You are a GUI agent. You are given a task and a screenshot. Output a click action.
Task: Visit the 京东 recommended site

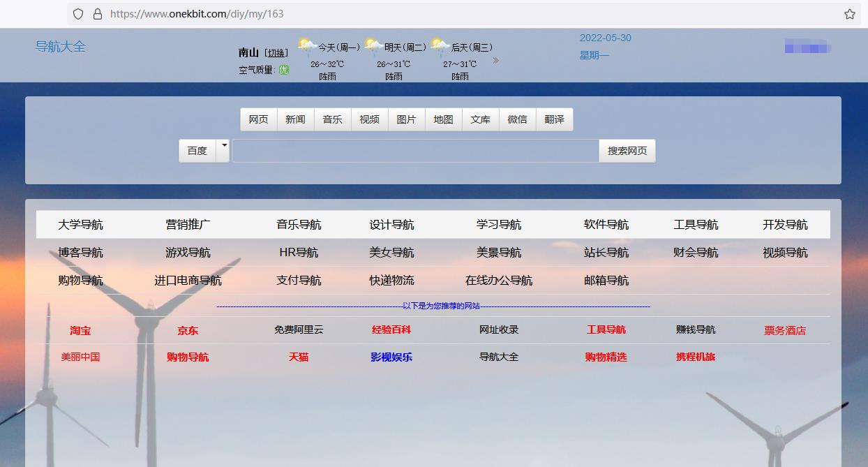click(188, 331)
